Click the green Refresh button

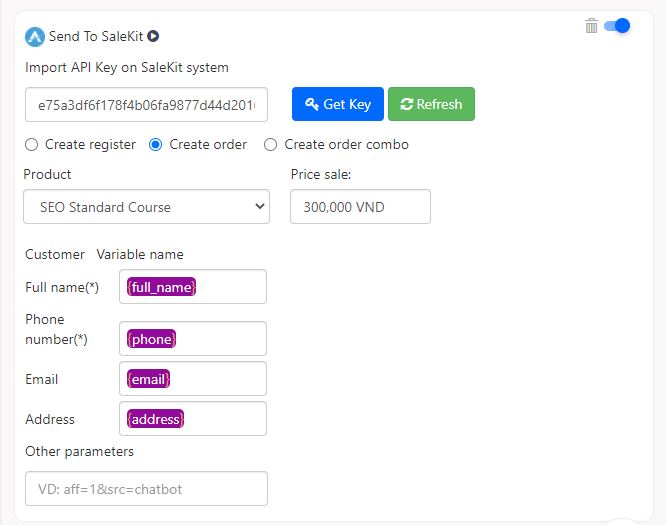coord(432,104)
